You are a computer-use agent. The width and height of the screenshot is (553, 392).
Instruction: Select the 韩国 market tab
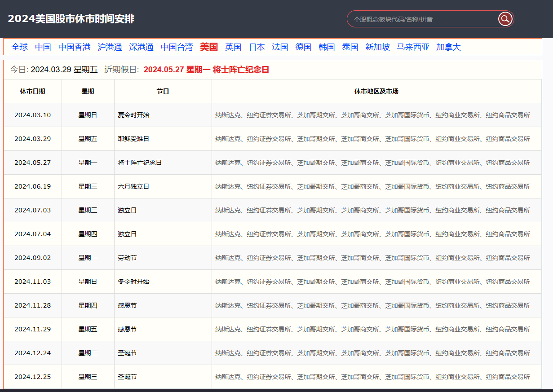(x=327, y=47)
